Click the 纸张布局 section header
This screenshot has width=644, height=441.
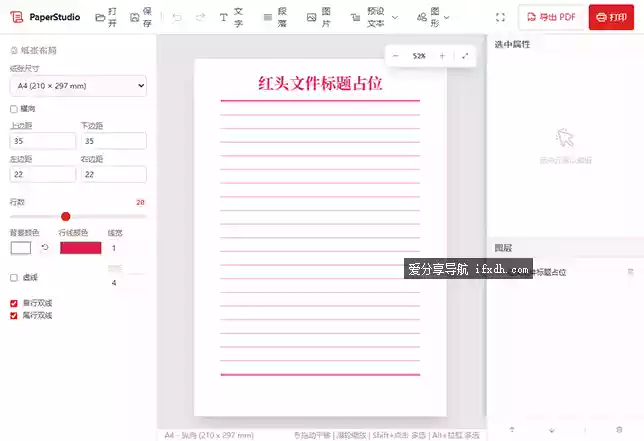pos(33,51)
